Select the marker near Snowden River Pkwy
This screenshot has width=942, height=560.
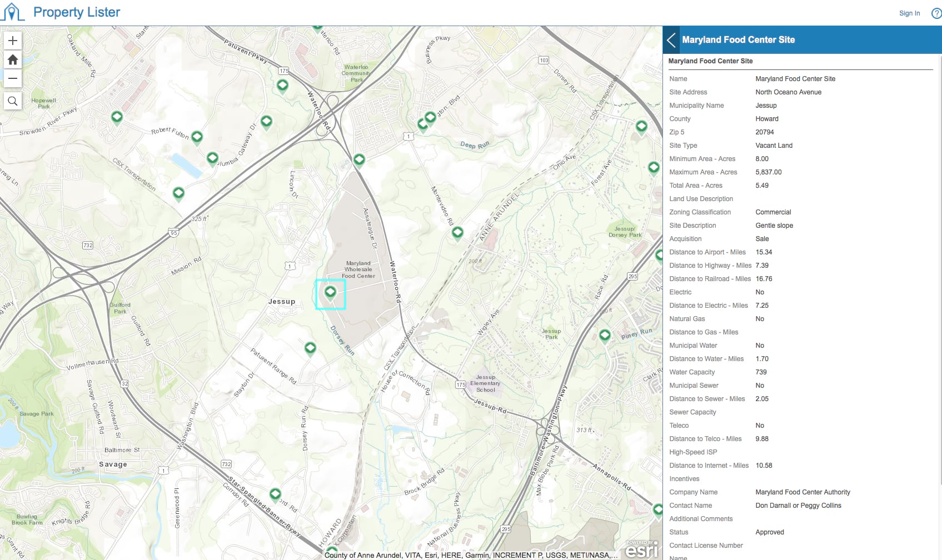coord(117,117)
